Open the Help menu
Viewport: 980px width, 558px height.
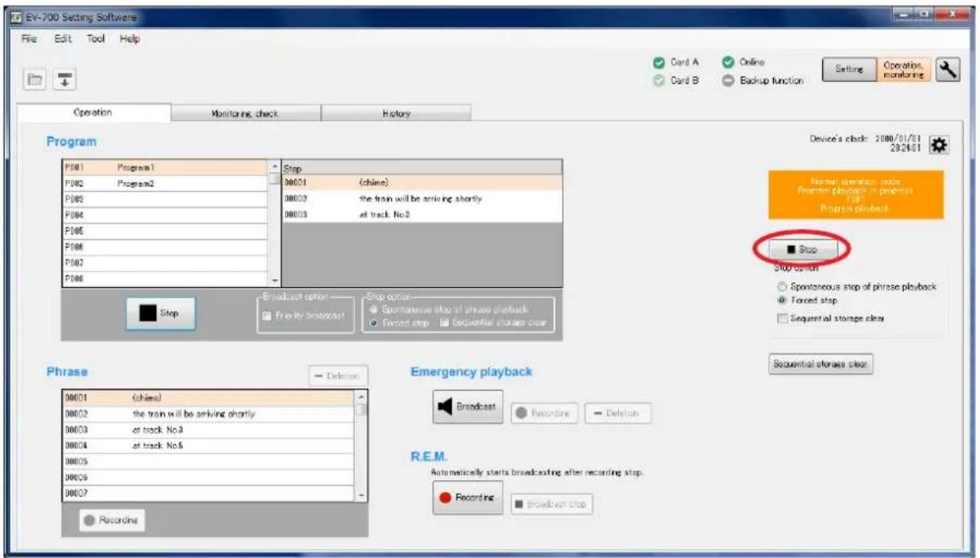[x=129, y=38]
